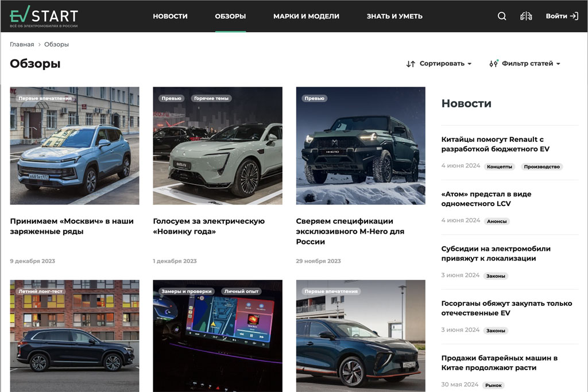Open the grey Avatr car thumbnail

(x=218, y=146)
